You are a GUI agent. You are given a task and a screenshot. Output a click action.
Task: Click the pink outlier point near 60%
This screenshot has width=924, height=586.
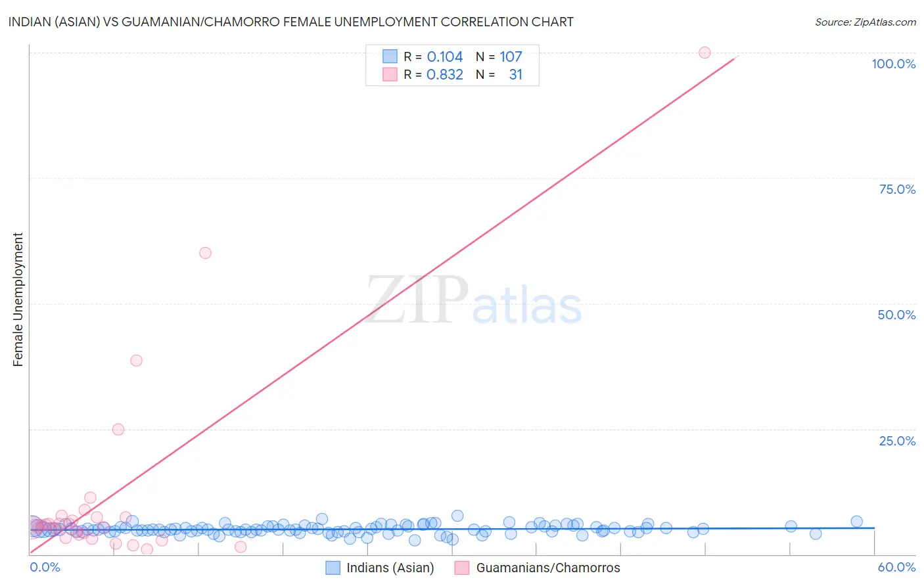205,253
